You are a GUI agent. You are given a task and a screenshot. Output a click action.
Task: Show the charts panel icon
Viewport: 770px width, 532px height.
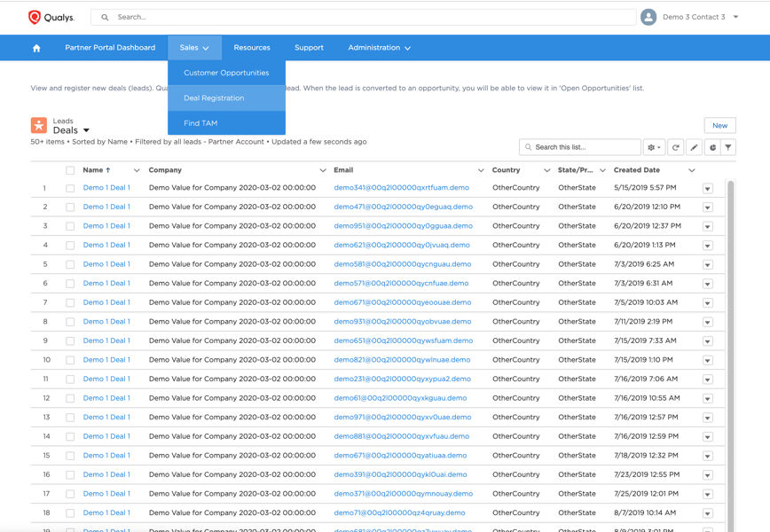pos(712,147)
